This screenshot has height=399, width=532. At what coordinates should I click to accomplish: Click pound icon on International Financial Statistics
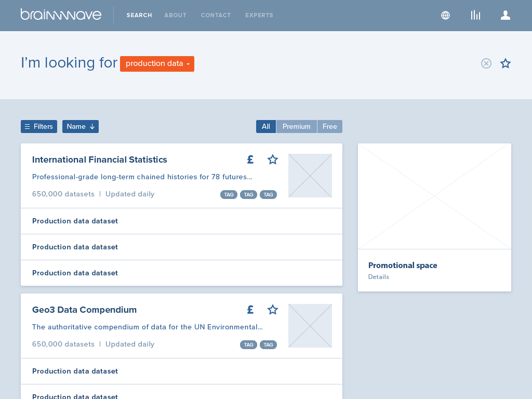coord(250,159)
